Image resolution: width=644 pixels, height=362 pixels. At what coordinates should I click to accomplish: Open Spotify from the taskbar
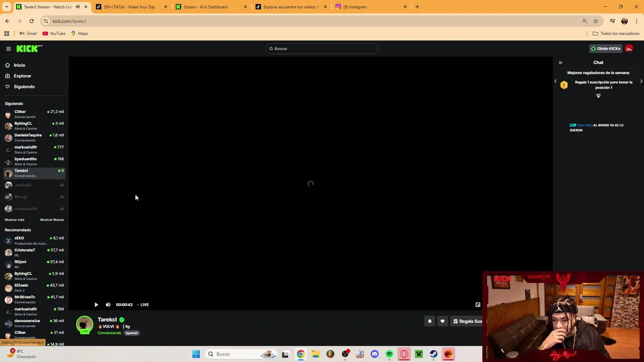(389, 354)
